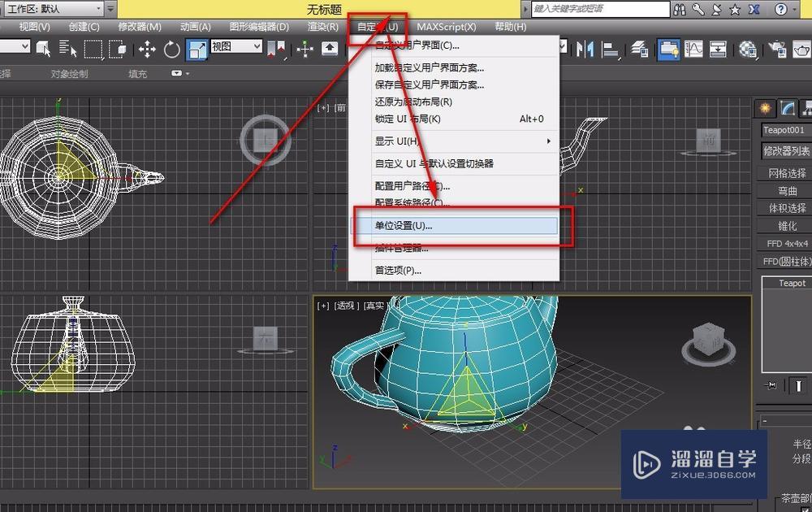Image resolution: width=812 pixels, height=512 pixels.
Task: Toggle Select and Manipulate tool
Action: click(x=305, y=50)
